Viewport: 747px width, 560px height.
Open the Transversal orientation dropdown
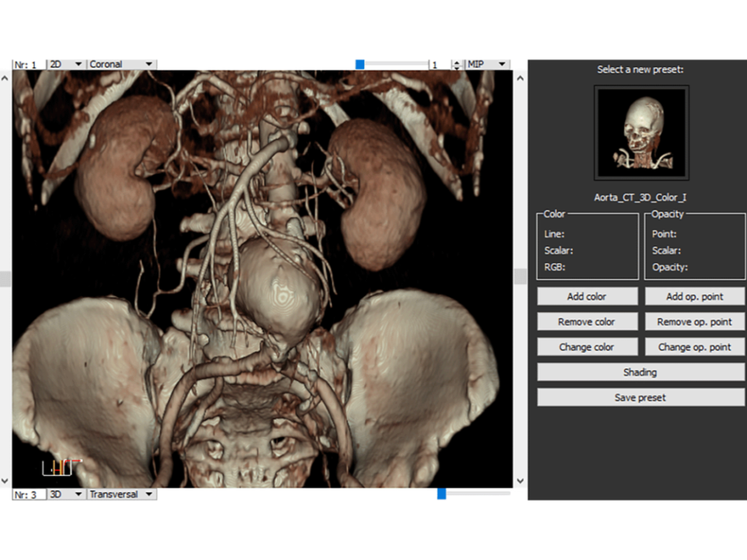tap(122, 494)
